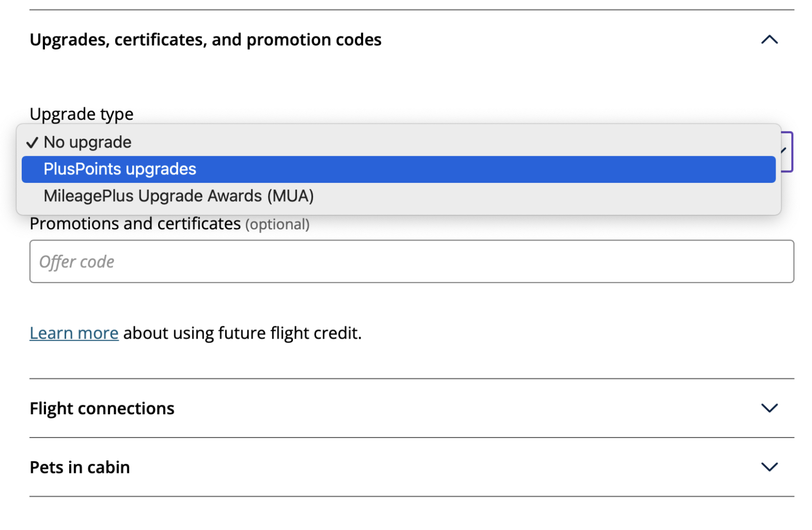Click the "Flight connections" section header
This screenshot has height=530, width=812.
pyautogui.click(x=102, y=408)
